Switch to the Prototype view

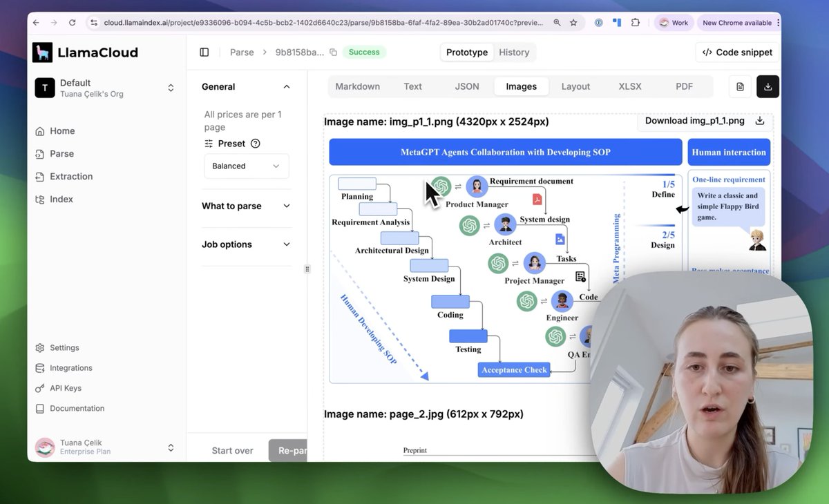[467, 52]
